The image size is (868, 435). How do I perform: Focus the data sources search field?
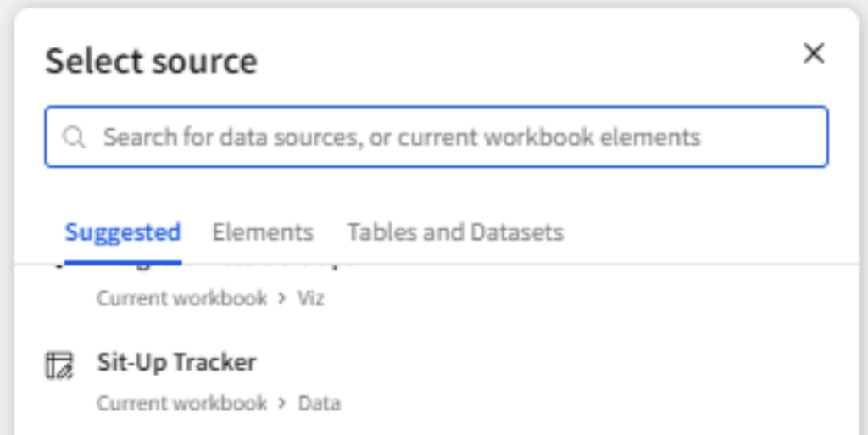[x=437, y=137]
